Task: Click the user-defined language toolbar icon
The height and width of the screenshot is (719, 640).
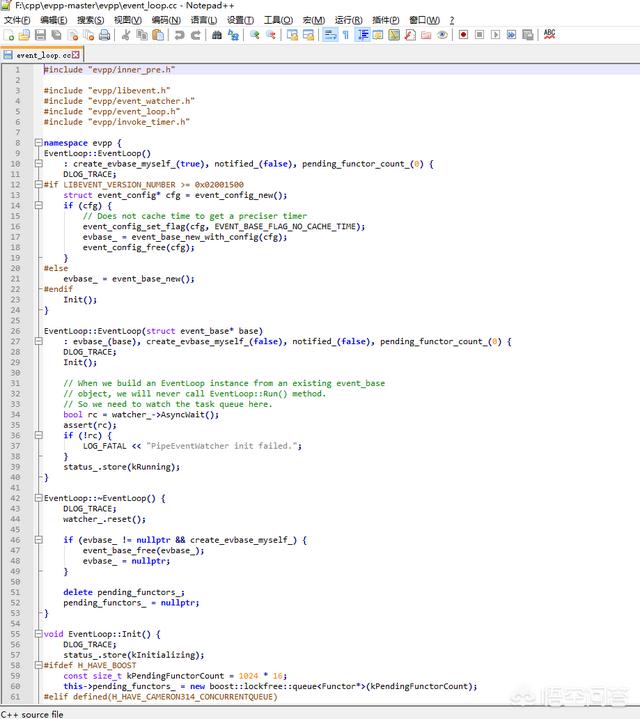Action: pos(378,35)
